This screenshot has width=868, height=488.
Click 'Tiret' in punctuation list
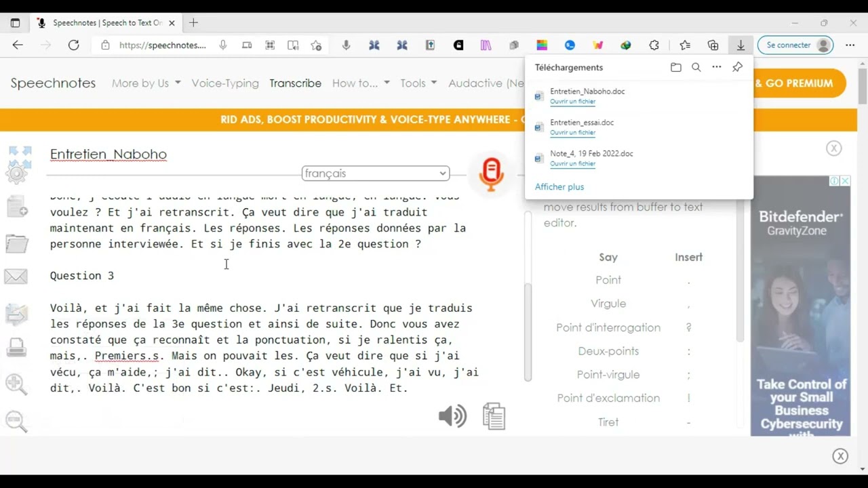point(608,422)
